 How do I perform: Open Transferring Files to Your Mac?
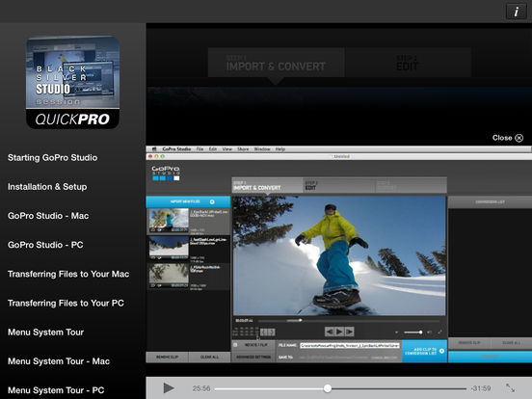tap(68, 274)
